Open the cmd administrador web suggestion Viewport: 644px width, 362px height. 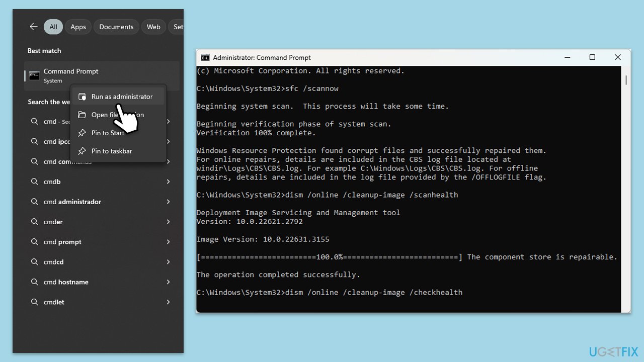(102, 202)
